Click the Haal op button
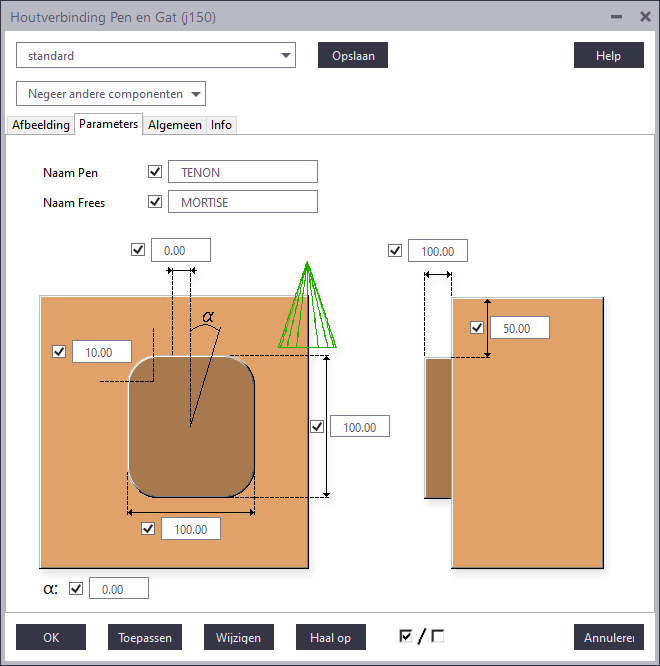 tap(330, 638)
